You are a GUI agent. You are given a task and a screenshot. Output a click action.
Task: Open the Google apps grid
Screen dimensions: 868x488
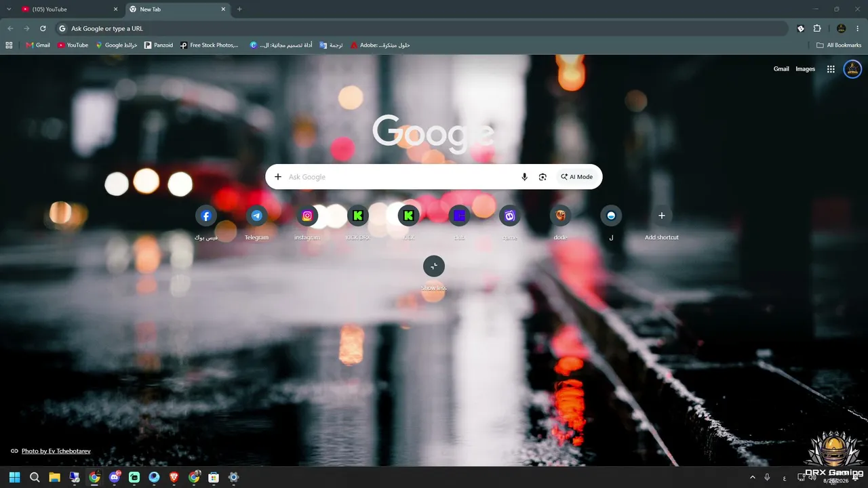831,69
